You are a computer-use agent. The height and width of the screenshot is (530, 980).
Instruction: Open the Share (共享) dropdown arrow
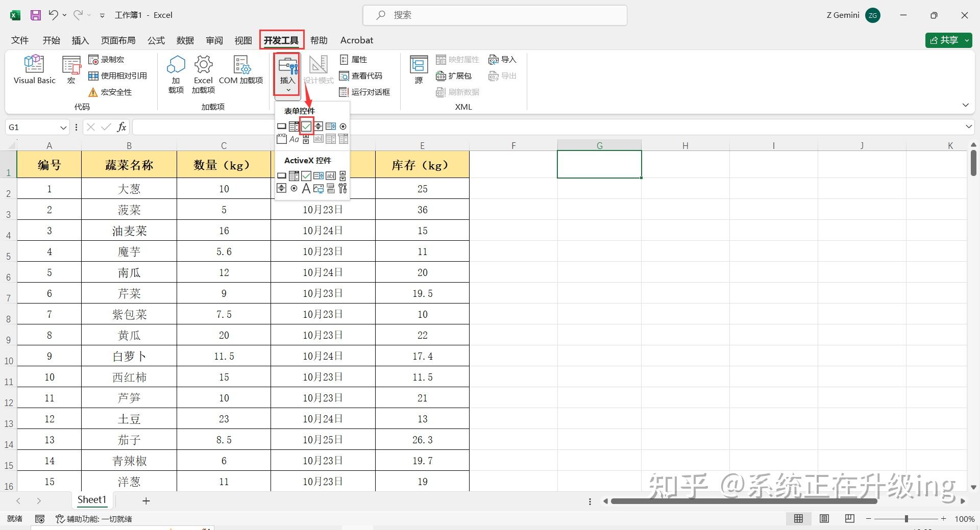[967, 40]
